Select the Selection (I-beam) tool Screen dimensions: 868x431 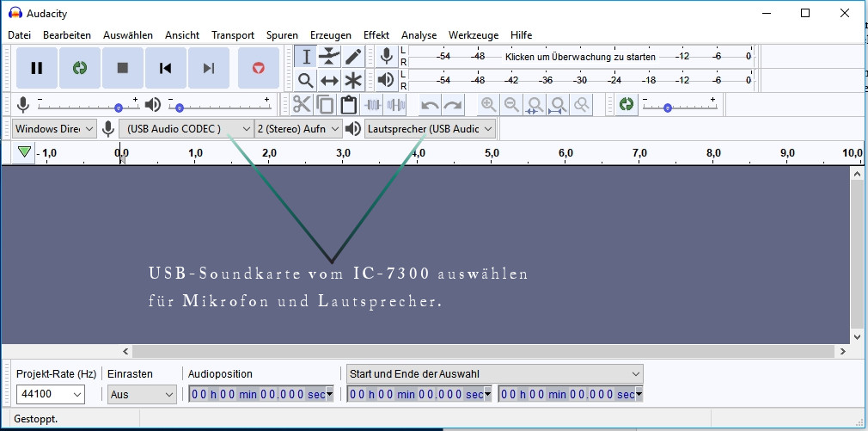(306, 57)
